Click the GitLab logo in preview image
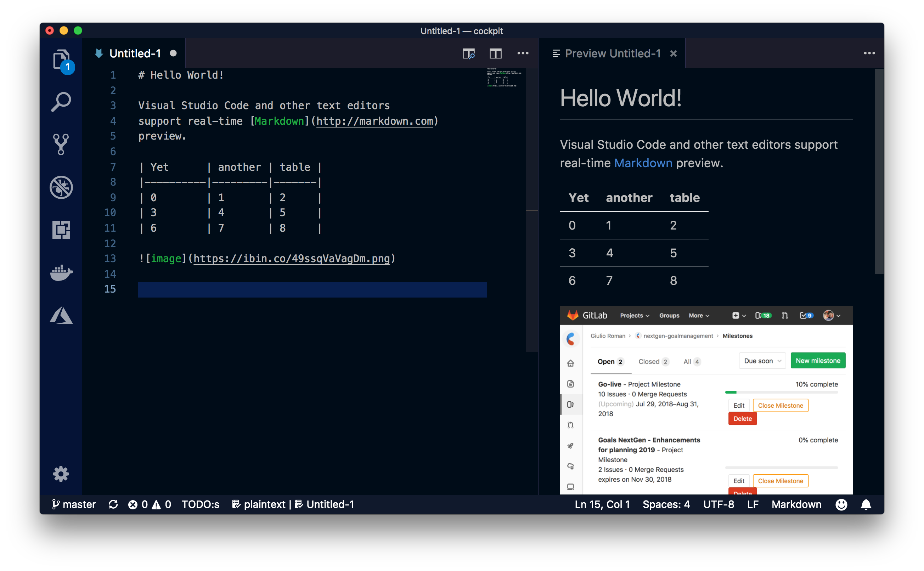The height and width of the screenshot is (571, 924). 573,315
